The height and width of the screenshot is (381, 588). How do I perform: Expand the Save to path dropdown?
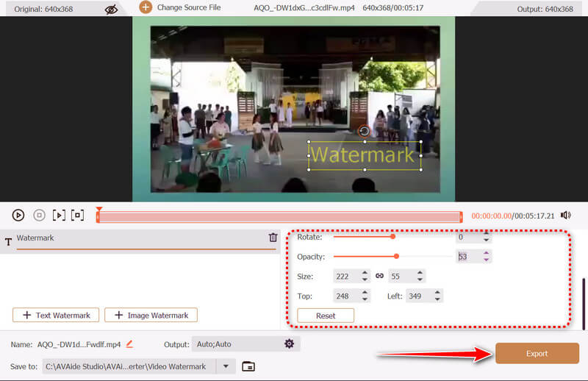click(x=226, y=366)
